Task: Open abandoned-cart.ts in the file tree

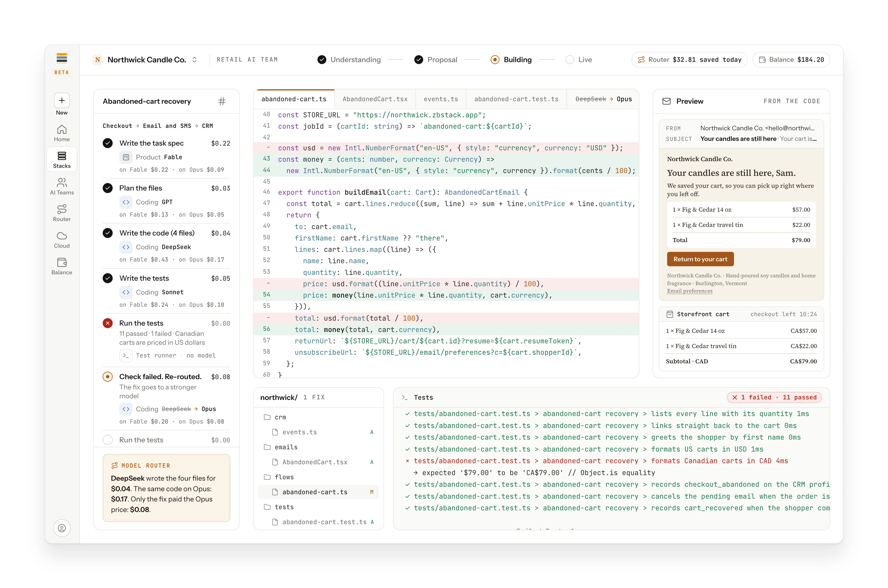Action: [x=319, y=492]
